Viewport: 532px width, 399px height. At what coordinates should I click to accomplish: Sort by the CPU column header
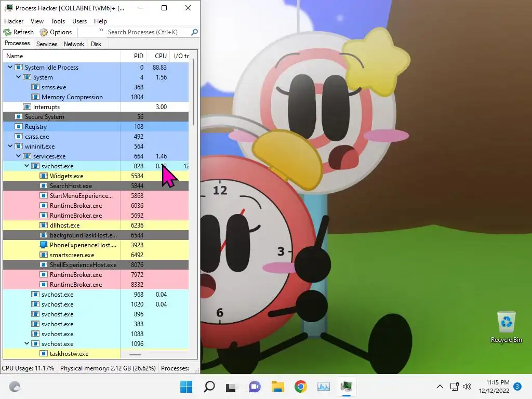click(x=158, y=56)
